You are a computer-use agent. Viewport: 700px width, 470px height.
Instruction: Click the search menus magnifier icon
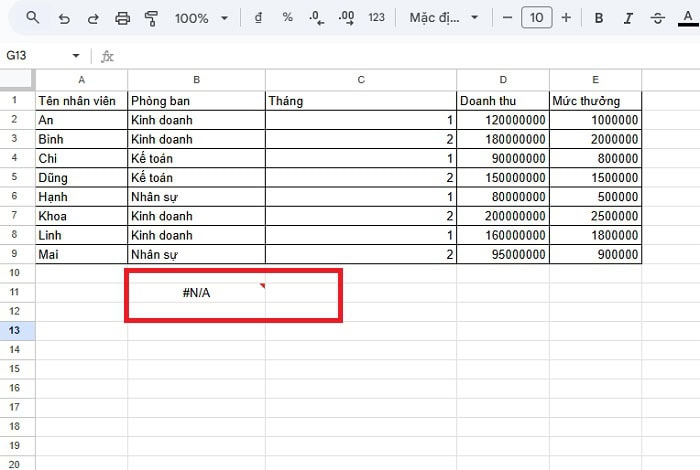(x=33, y=18)
